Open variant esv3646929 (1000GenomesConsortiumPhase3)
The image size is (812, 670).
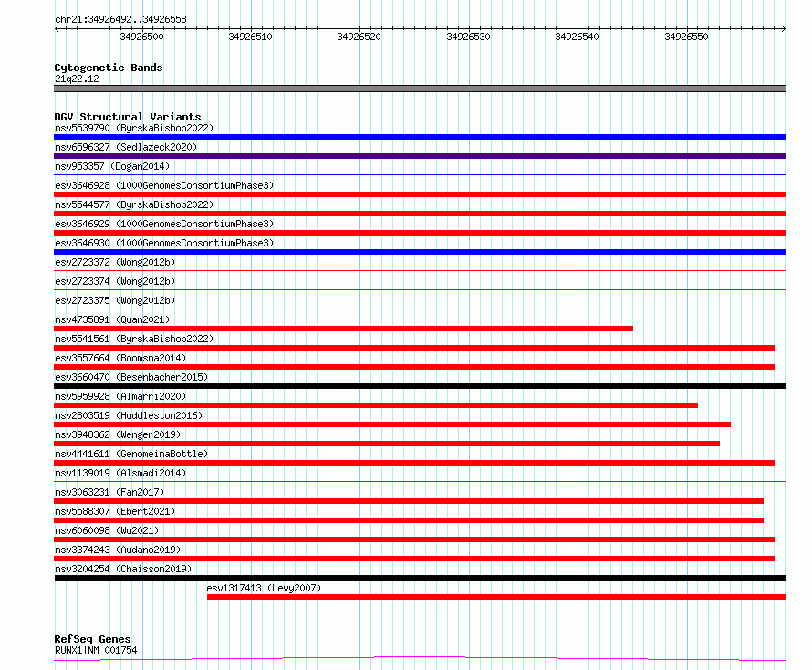(164, 224)
